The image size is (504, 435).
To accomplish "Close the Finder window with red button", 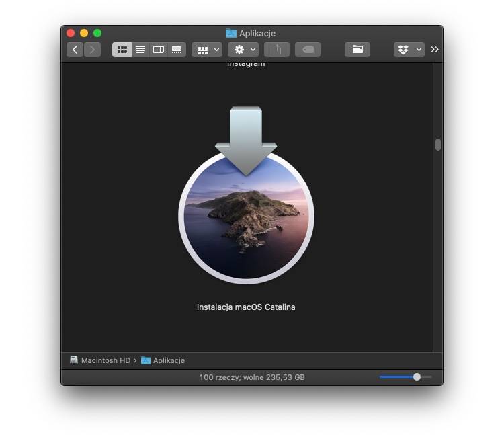I will 71,33.
